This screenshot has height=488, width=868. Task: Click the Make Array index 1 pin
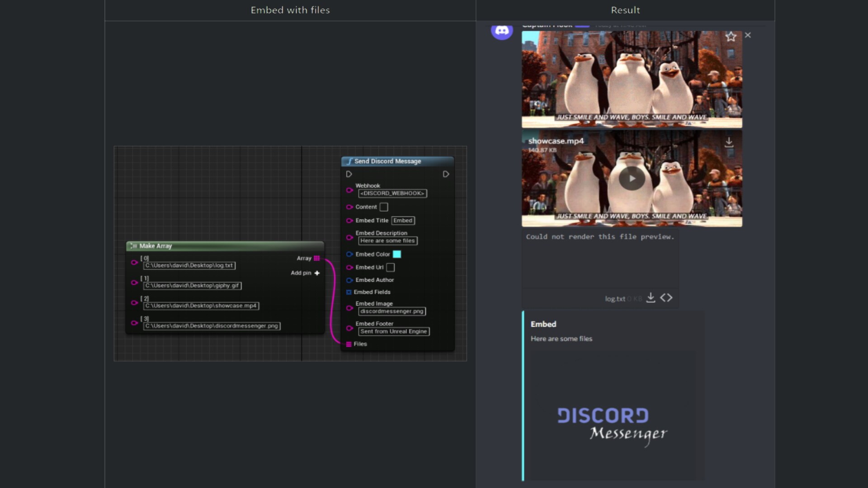(x=134, y=282)
